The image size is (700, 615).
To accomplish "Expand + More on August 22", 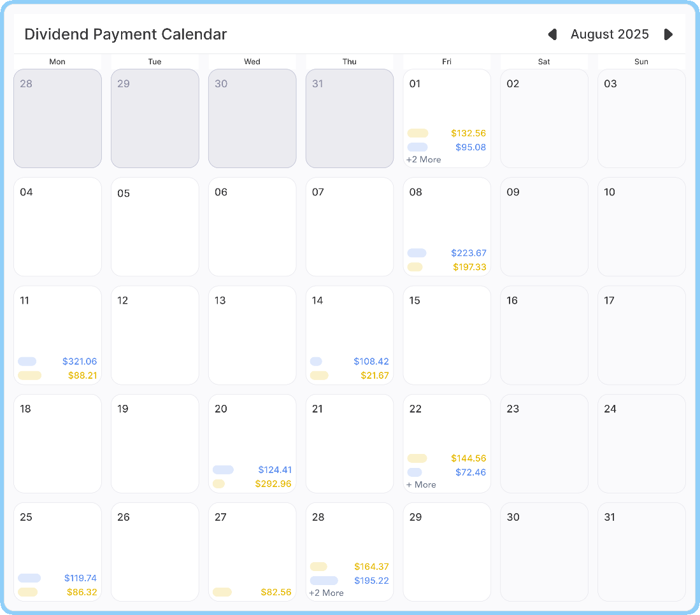I will tap(421, 484).
